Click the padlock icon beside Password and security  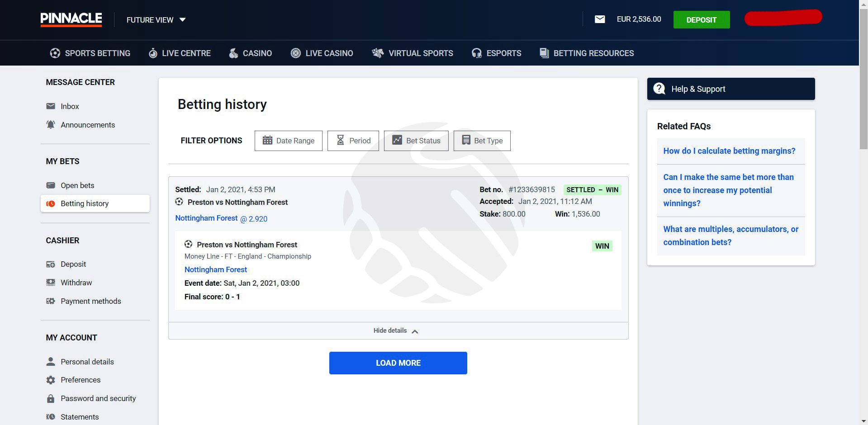[51, 398]
